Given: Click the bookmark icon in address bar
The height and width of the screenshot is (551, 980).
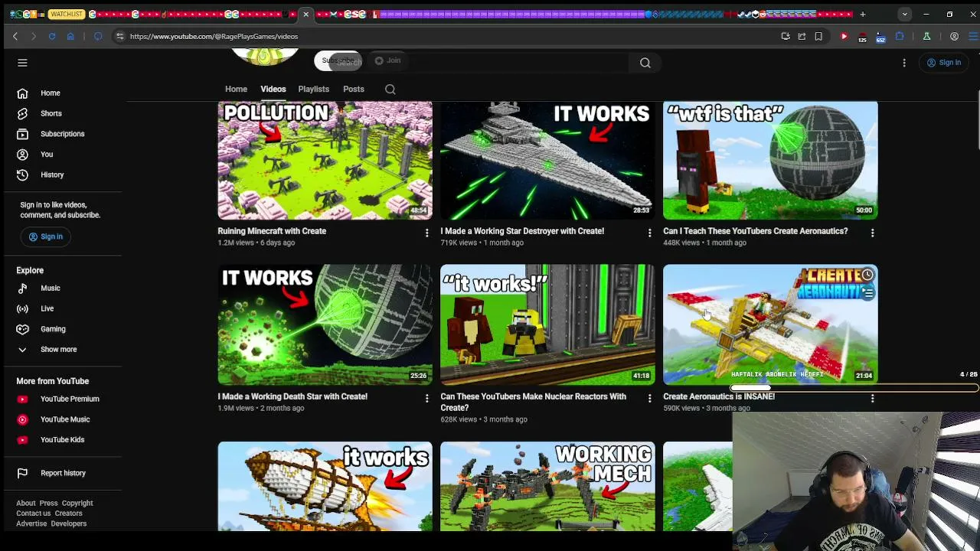Looking at the screenshot, I should coord(818,36).
